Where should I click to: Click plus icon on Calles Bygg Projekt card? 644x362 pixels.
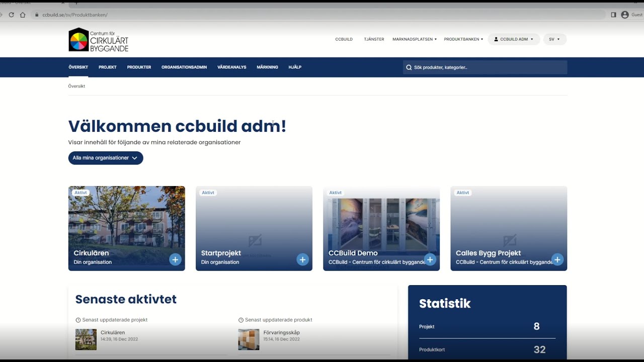557,259
